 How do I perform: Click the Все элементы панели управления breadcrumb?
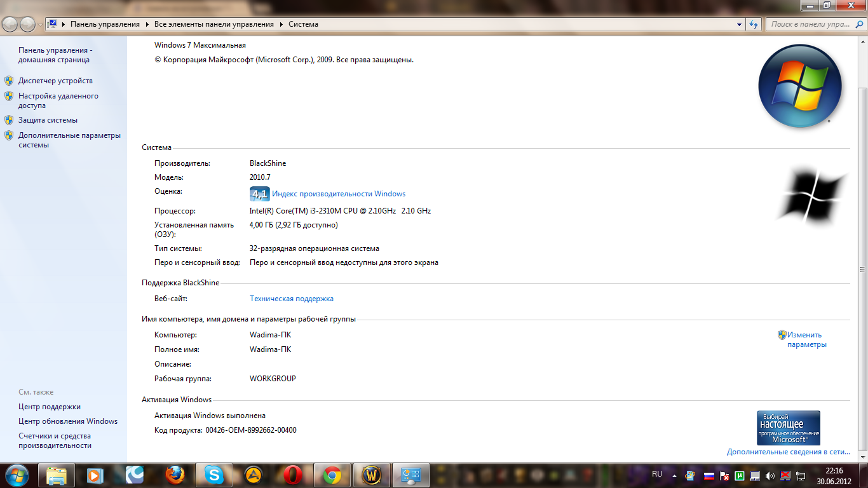pyautogui.click(x=214, y=24)
